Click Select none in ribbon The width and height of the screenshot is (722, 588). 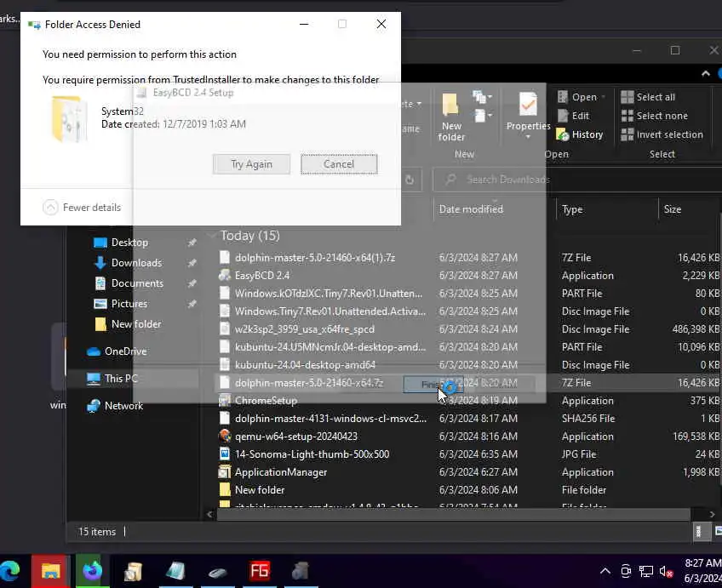[654, 116]
